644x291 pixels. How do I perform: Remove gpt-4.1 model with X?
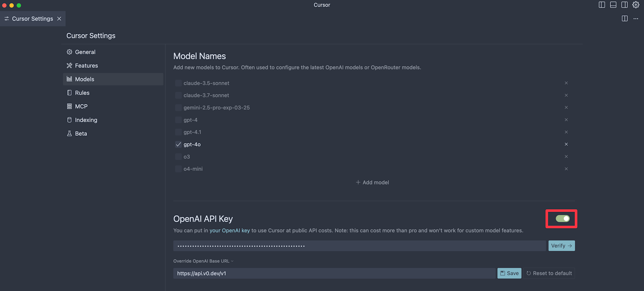[566, 132]
